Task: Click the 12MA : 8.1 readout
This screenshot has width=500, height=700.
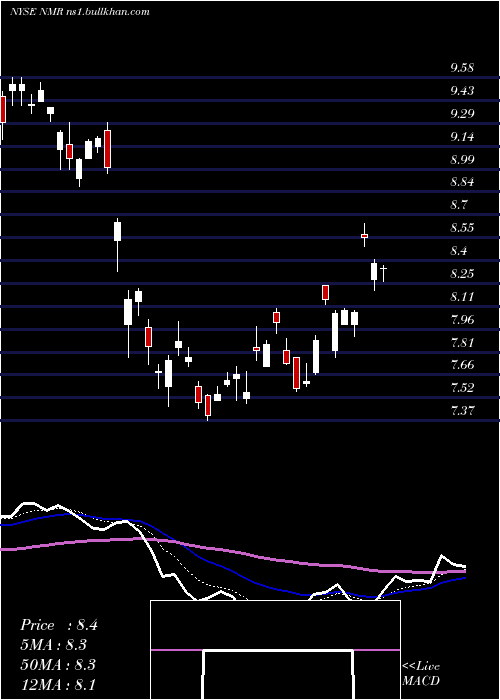Action: coord(58,684)
